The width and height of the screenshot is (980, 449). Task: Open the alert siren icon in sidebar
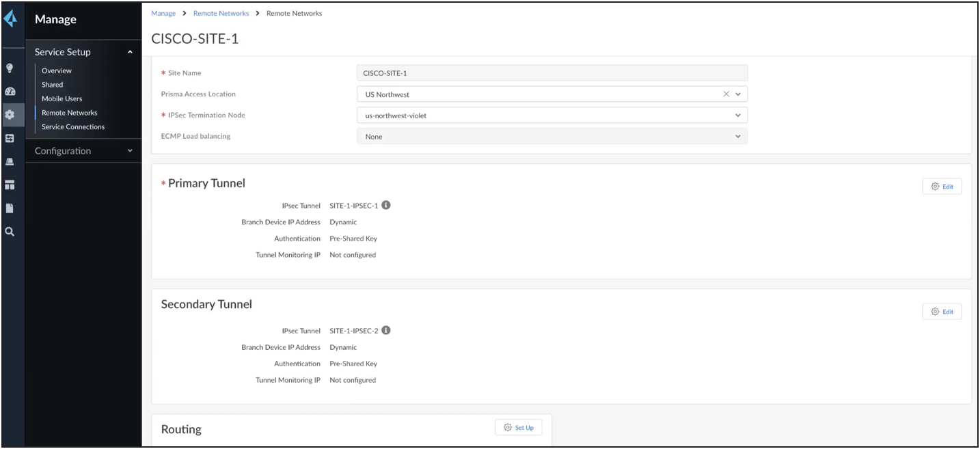[x=10, y=161]
